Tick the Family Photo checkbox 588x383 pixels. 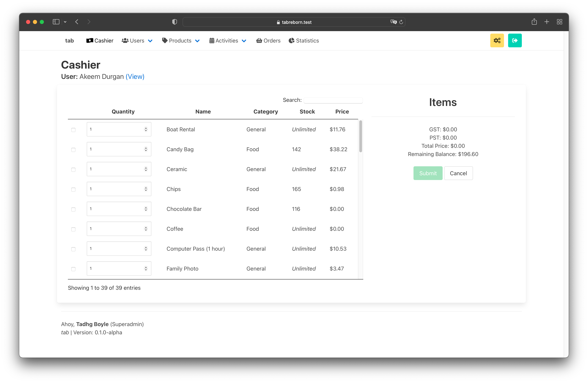[x=73, y=269]
